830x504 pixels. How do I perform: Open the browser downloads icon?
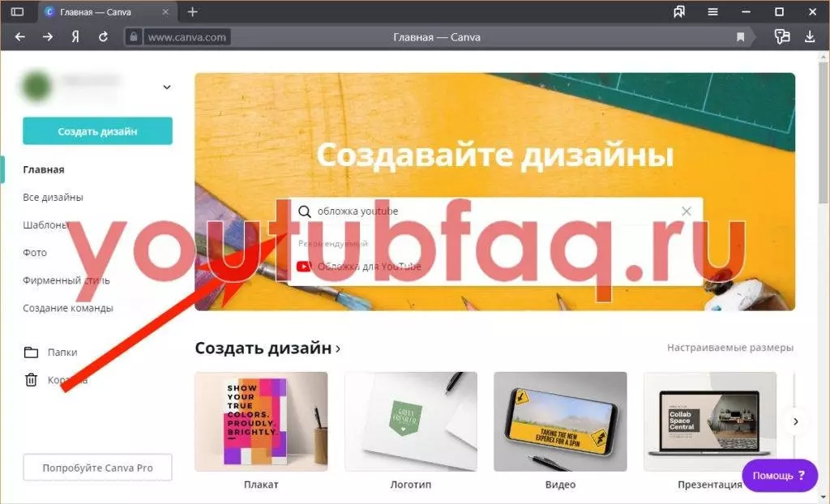click(810, 36)
